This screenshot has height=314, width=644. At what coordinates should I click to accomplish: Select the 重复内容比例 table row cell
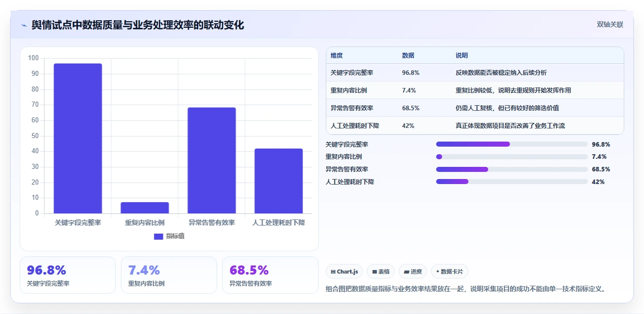pos(349,91)
